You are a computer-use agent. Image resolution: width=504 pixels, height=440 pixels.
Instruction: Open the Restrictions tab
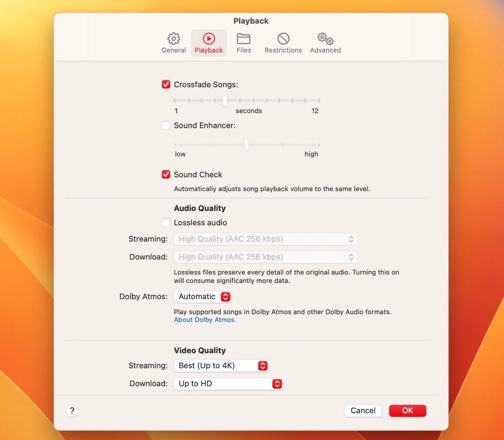(283, 43)
